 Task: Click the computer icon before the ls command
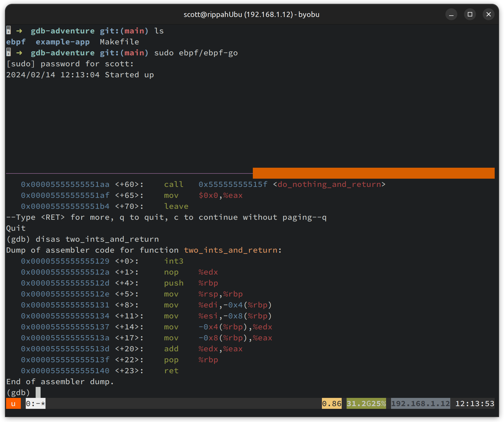(x=8, y=31)
